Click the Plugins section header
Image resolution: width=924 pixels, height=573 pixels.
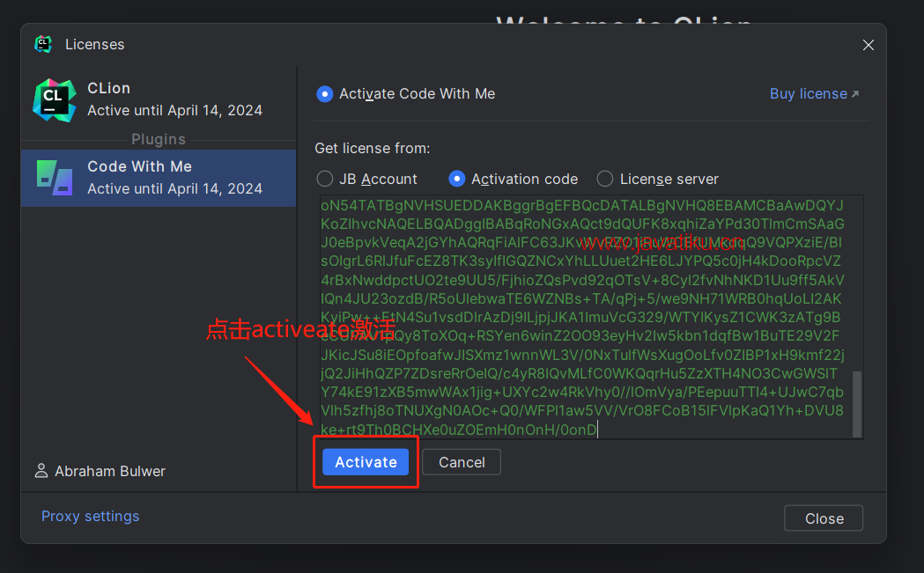(x=159, y=140)
